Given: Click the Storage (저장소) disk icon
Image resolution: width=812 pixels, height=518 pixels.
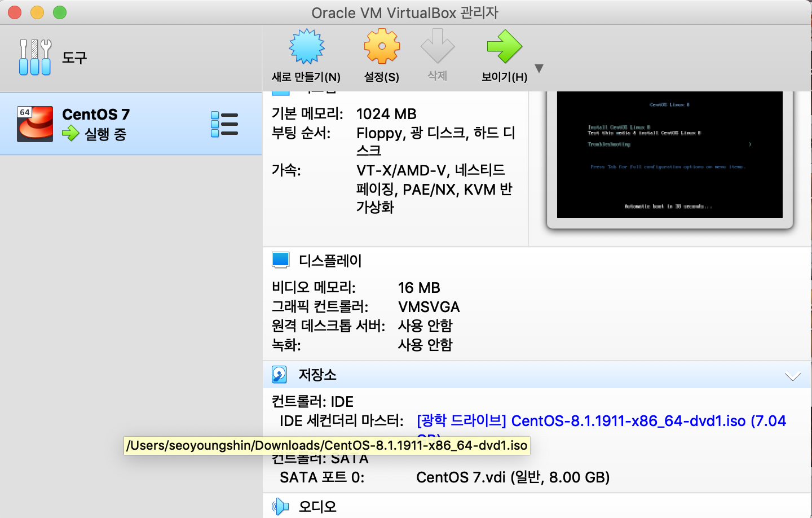Looking at the screenshot, I should coord(280,375).
